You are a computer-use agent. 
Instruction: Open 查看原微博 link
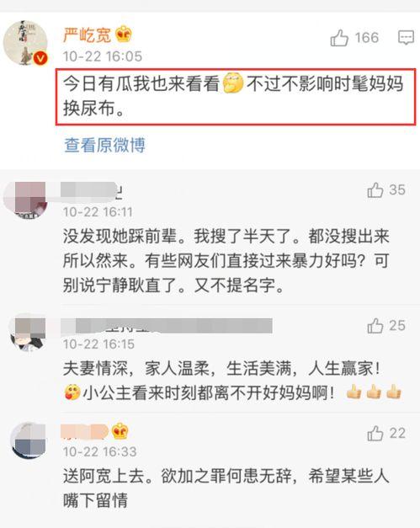tap(104, 145)
